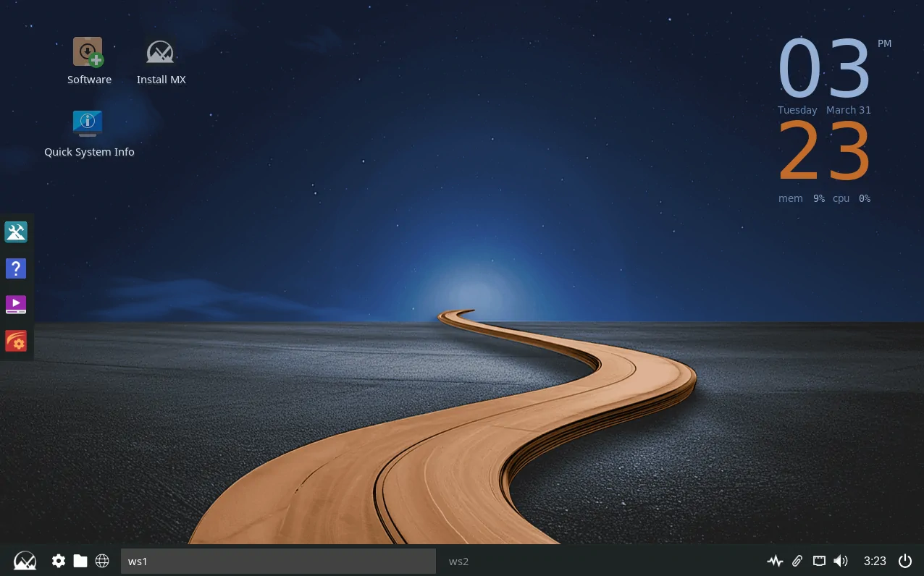
Task: Open the settings gear in the taskbar
Action: (x=58, y=561)
